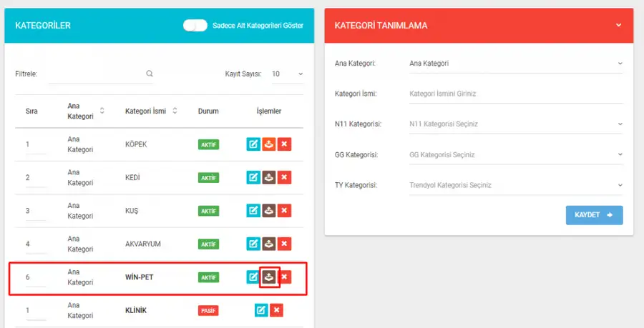
Task: Click the orange subcategory icon for KÖPEK
Action: (x=268, y=144)
